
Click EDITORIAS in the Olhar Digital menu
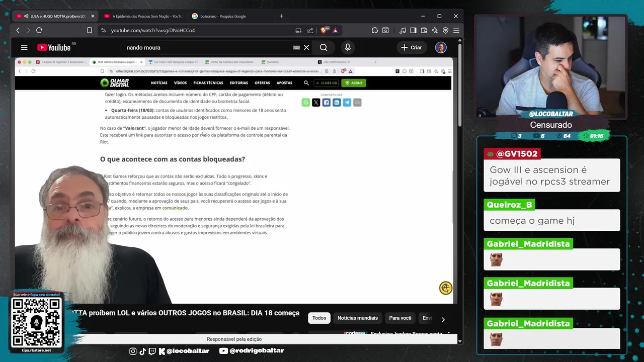click(239, 83)
